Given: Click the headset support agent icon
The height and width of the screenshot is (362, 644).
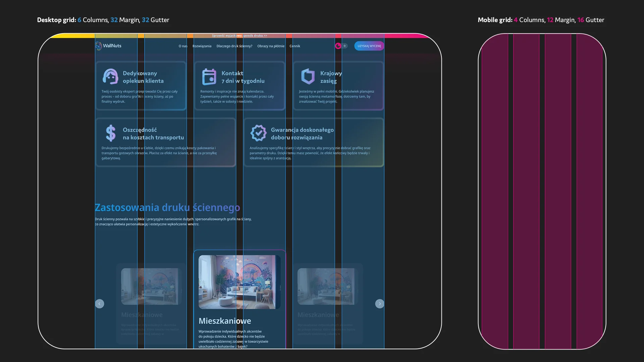Looking at the screenshot, I should click(x=110, y=77).
